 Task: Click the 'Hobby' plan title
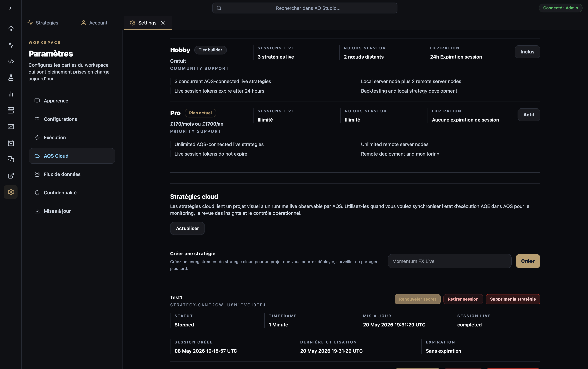tap(180, 50)
